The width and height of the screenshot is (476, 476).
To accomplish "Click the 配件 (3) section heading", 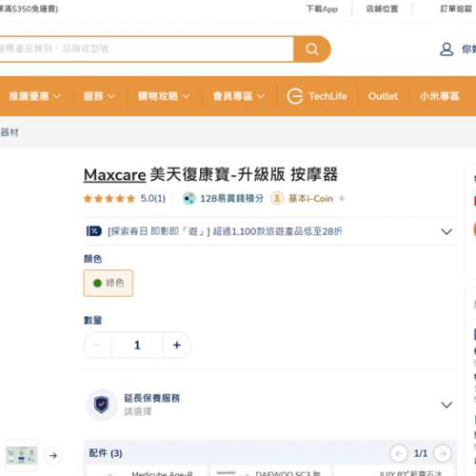I will [x=106, y=453].
